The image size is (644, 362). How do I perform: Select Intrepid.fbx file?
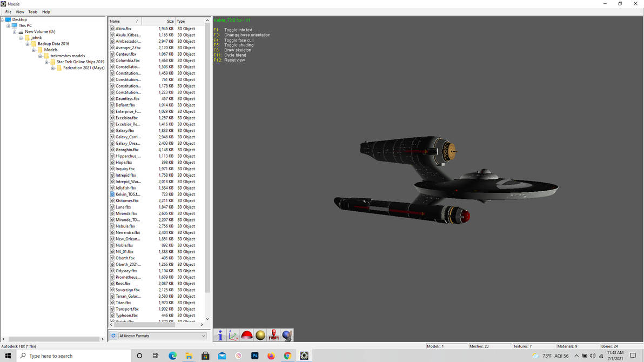pos(126,175)
